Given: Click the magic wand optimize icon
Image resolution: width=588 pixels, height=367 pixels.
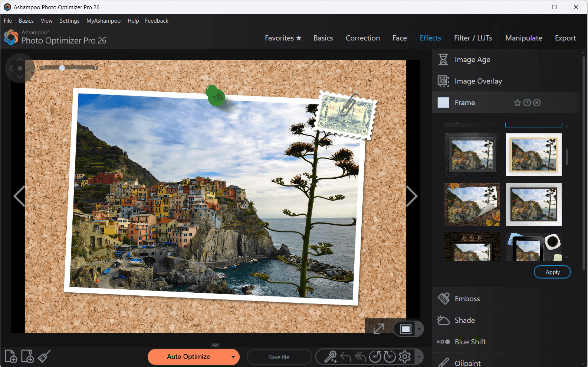Looking at the screenshot, I should click(x=330, y=357).
